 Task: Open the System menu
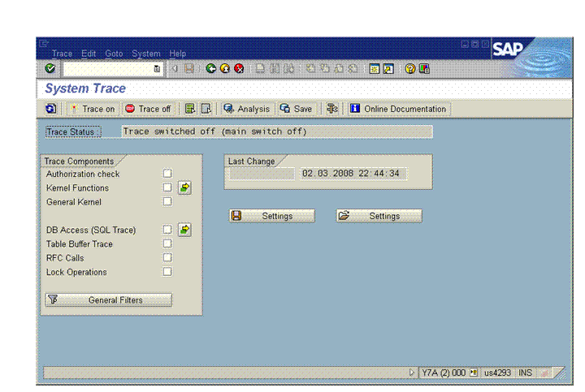click(146, 54)
